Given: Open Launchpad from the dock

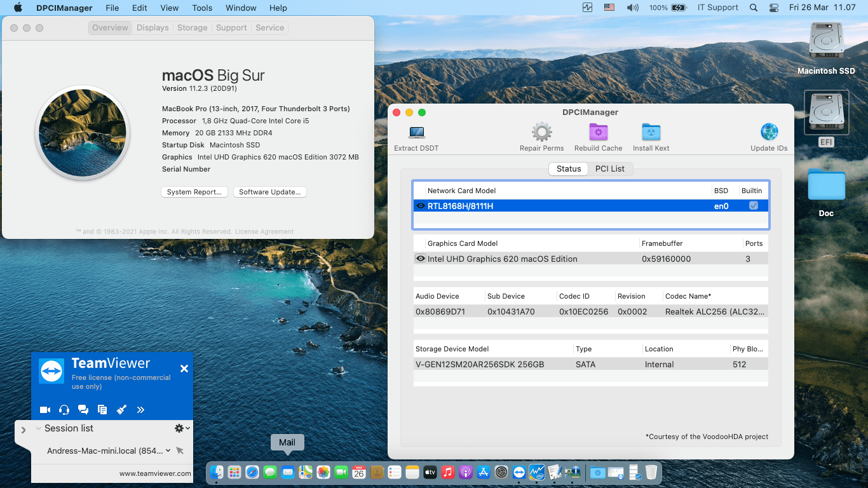Looking at the screenshot, I should tap(234, 472).
